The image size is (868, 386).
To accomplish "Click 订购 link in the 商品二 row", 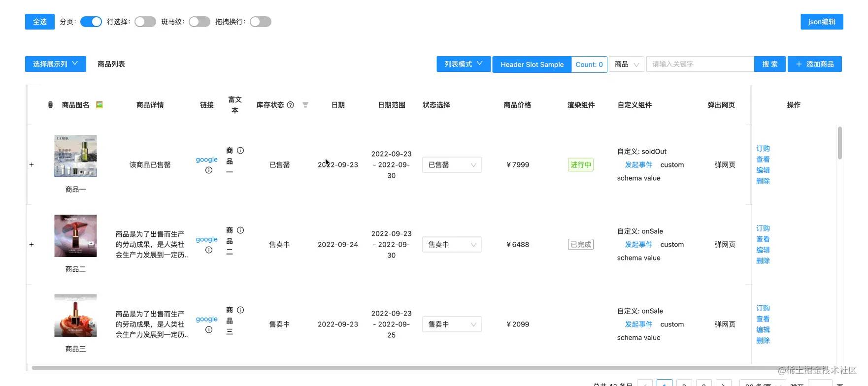I will tap(763, 228).
